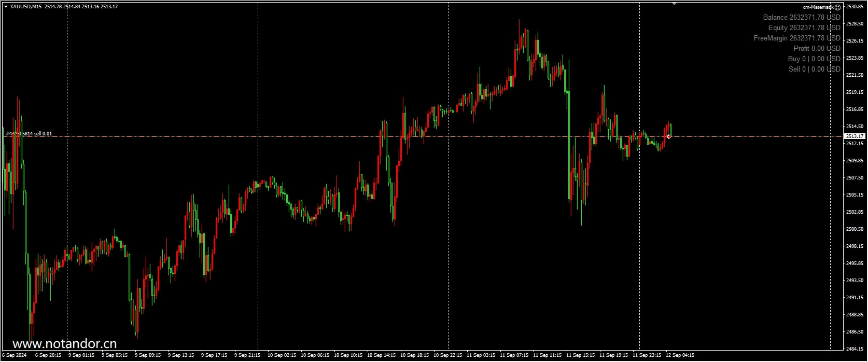The width and height of the screenshot is (868, 362).
Task: Click the 2505.15 price scale label
Action: pyautogui.click(x=855, y=195)
